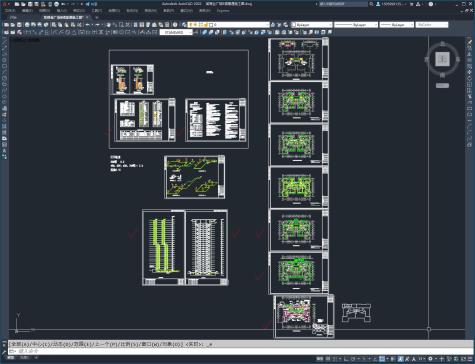This screenshot has width=475, height=364.
Task: Toggle freeze sun icon for layer 0
Action: [x=195, y=25]
